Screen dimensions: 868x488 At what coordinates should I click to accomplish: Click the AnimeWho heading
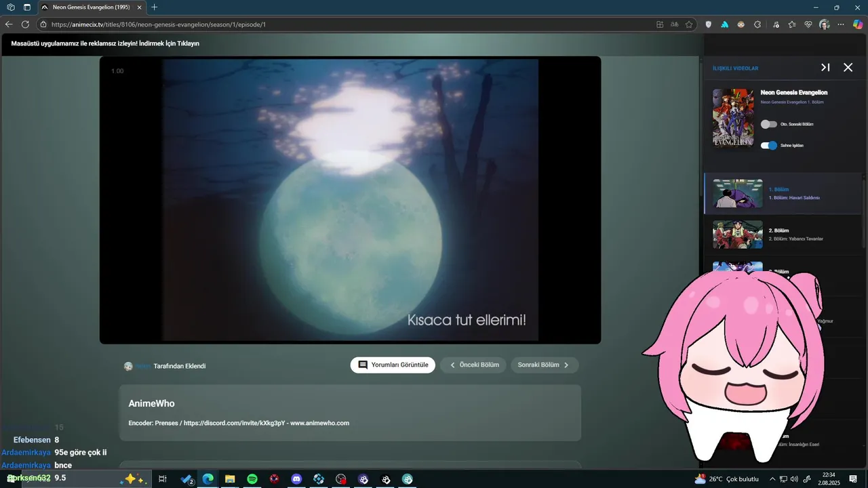coord(151,403)
